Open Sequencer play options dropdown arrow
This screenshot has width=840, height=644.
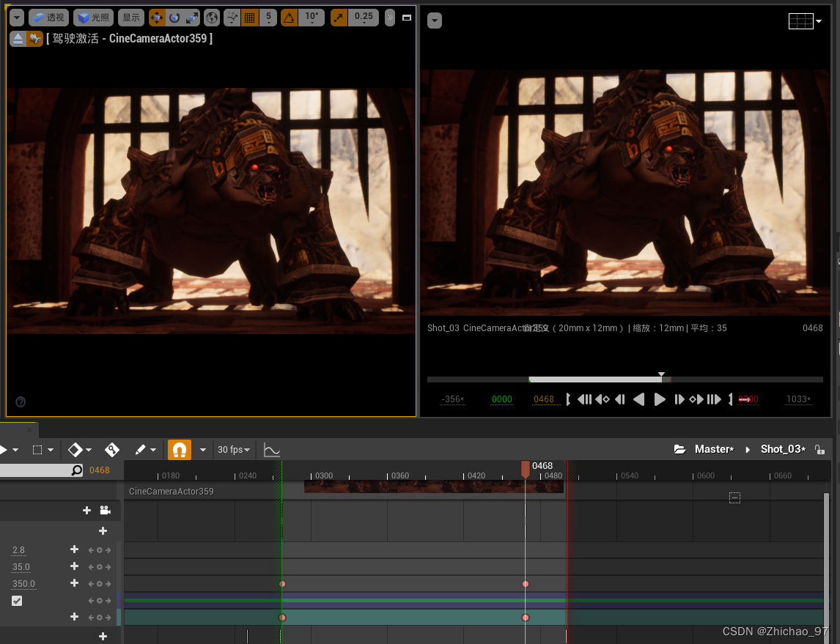[x=15, y=450]
